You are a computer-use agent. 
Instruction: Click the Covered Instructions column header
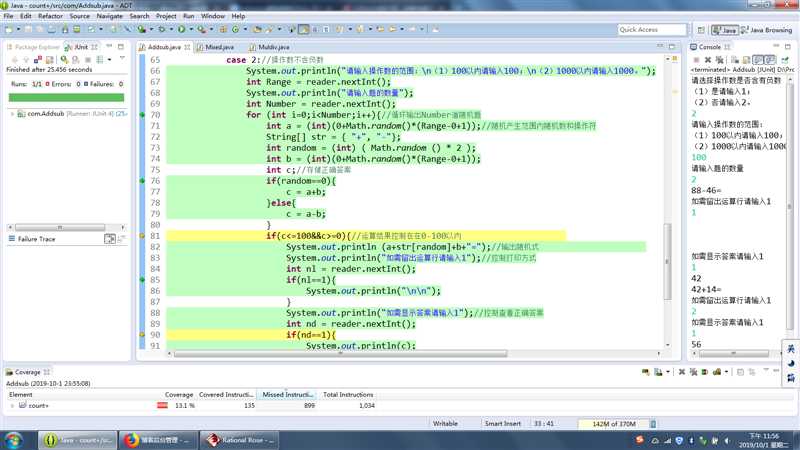[x=226, y=394]
